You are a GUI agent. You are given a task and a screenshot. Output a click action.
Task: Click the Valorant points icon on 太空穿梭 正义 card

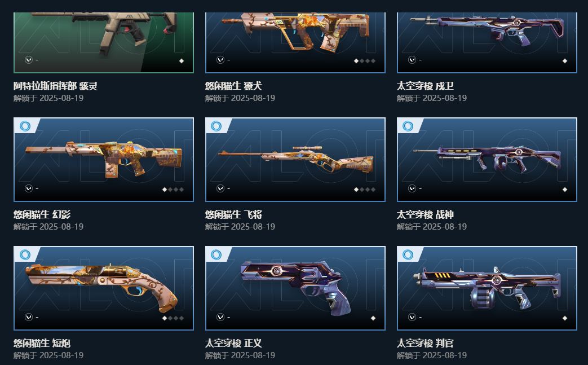pos(220,317)
